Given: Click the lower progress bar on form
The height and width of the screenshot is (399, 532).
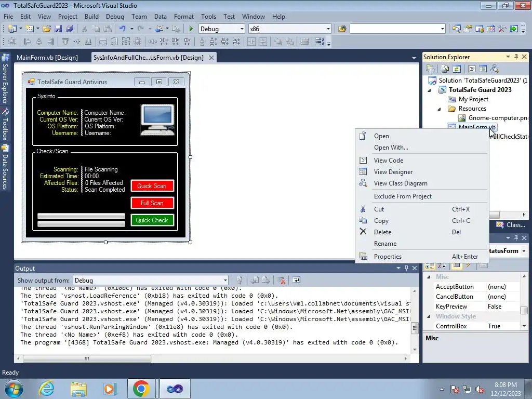Looking at the screenshot, I should pyautogui.click(x=81, y=223).
